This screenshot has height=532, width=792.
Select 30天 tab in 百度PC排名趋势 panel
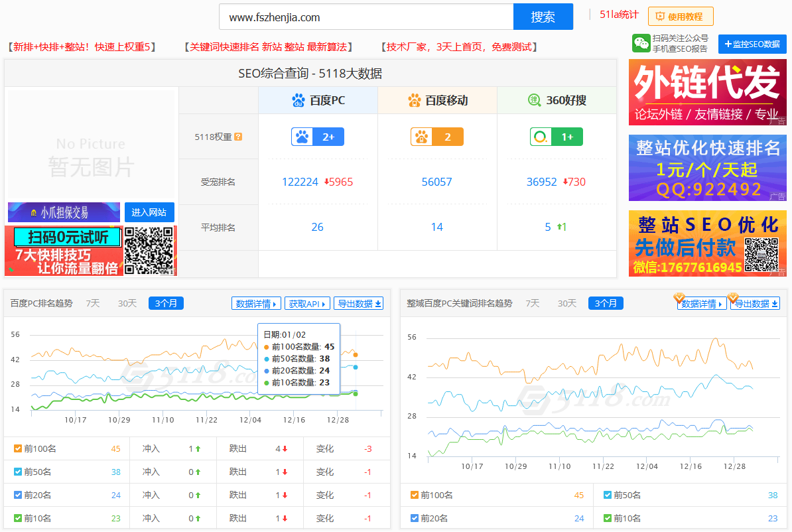pos(127,304)
